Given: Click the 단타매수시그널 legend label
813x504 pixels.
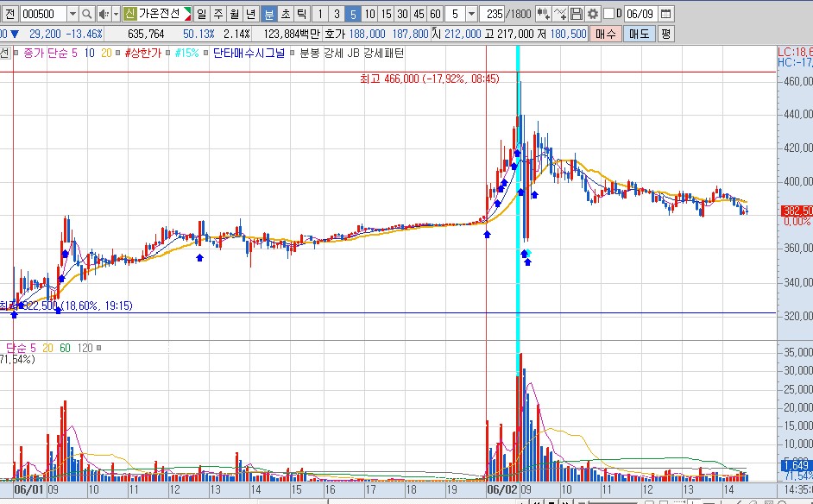Looking at the screenshot, I should pyautogui.click(x=249, y=53).
